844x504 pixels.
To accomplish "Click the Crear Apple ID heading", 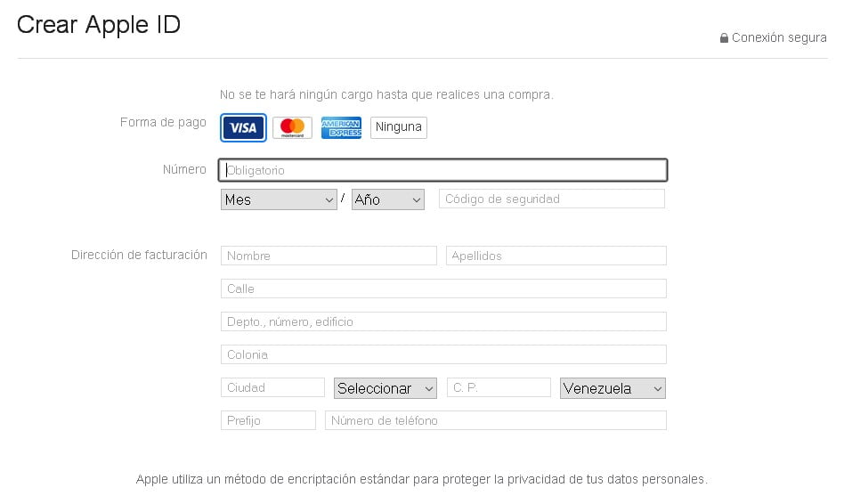I will (99, 25).
